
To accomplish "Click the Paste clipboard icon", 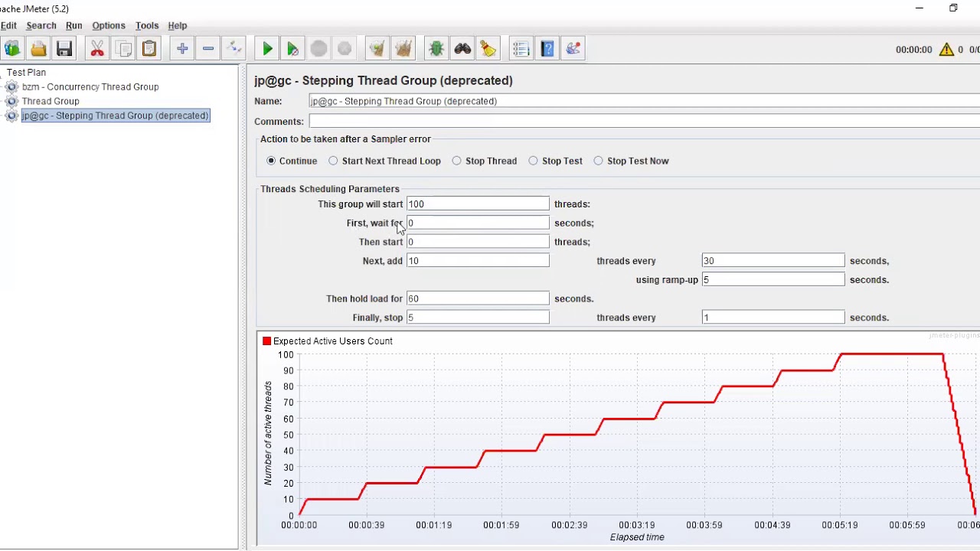I will [x=149, y=49].
